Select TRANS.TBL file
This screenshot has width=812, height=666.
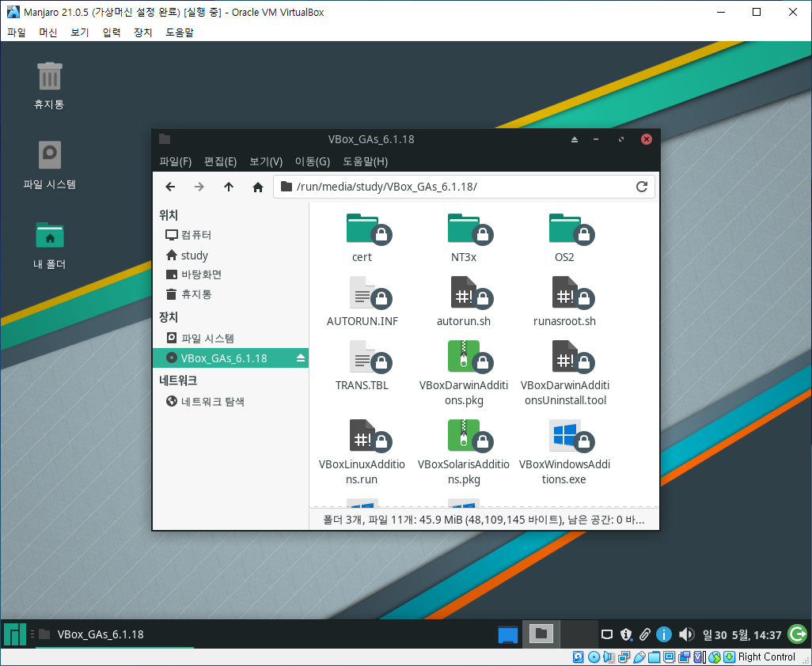point(362,366)
